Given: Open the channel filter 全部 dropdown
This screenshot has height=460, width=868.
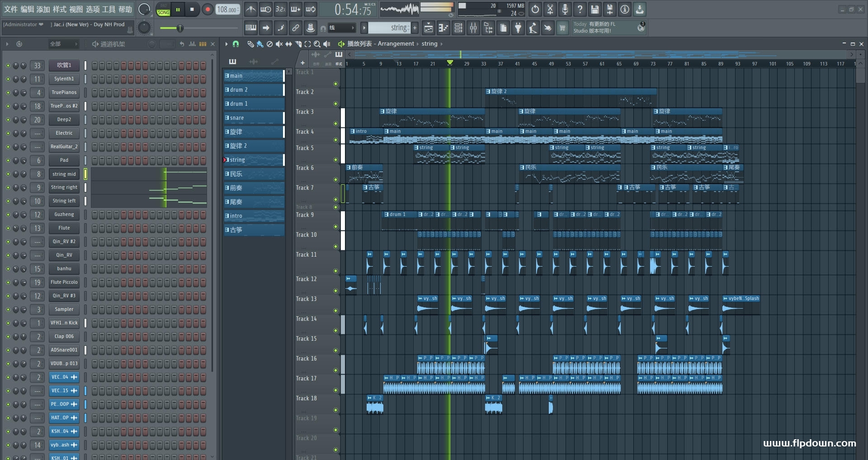Looking at the screenshot, I should pyautogui.click(x=63, y=44).
